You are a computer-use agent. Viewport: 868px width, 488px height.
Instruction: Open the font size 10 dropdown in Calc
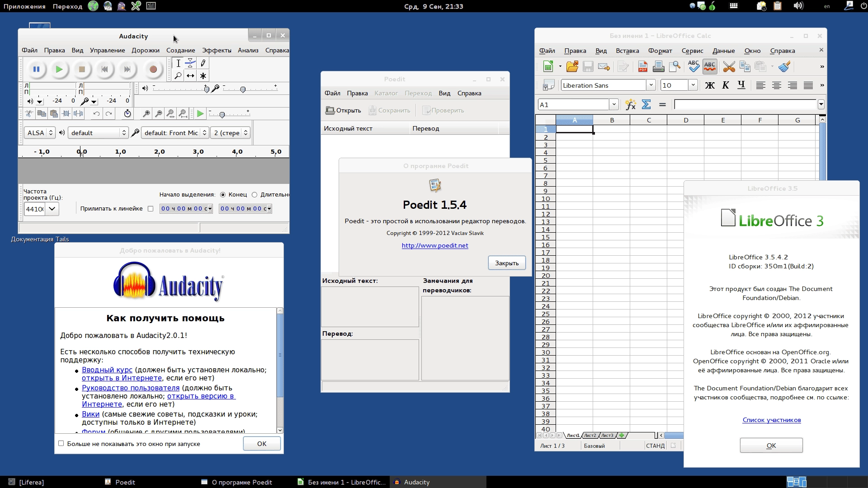pyautogui.click(x=693, y=85)
